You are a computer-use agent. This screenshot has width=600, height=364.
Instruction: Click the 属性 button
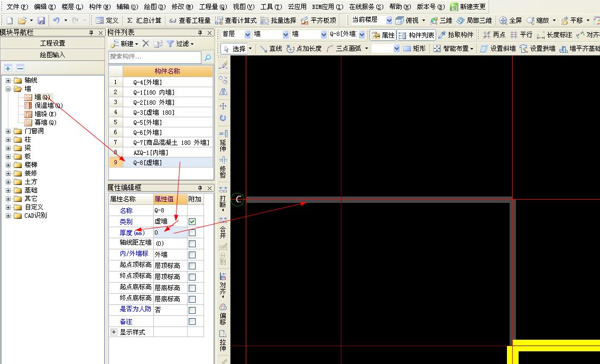[383, 35]
